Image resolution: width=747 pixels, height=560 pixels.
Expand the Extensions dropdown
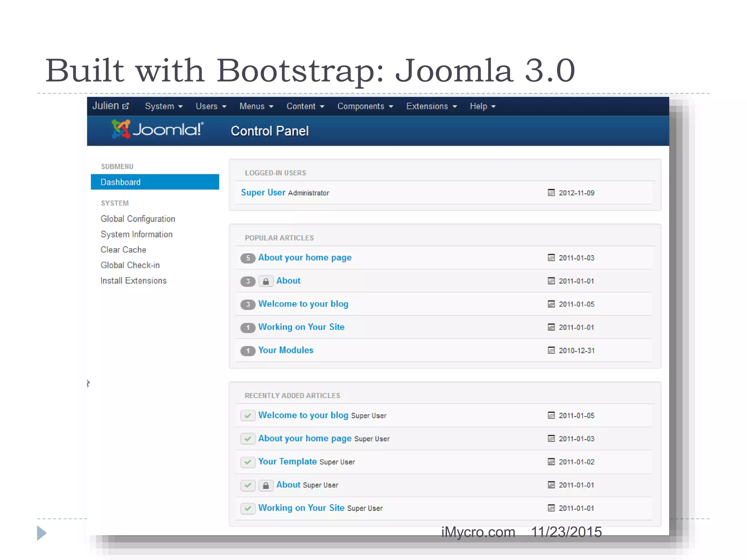(x=431, y=106)
